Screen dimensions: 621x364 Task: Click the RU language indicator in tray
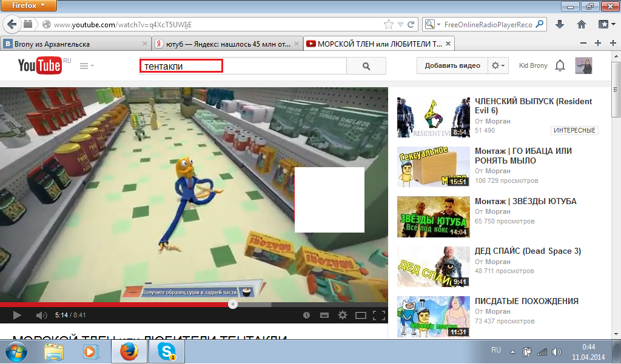496,350
